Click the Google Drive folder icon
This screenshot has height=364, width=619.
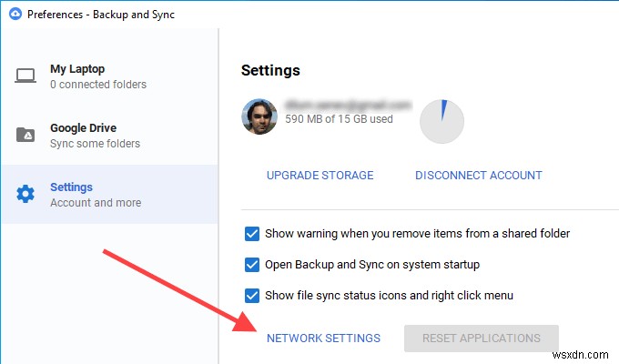tap(25, 136)
